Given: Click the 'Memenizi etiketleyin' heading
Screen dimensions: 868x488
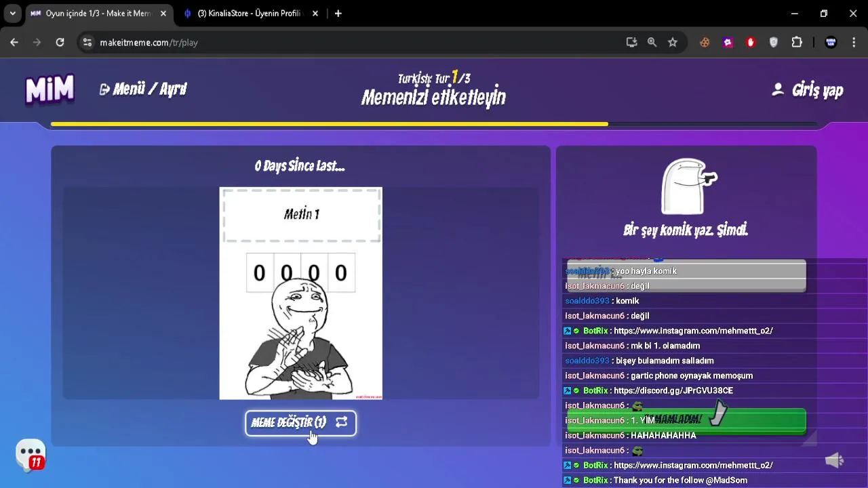Looking at the screenshot, I should [x=433, y=98].
